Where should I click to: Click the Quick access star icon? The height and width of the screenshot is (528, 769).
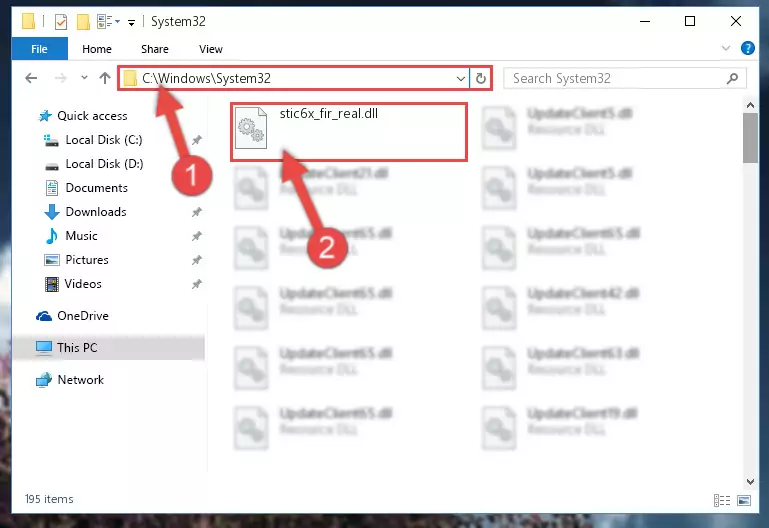pos(45,116)
